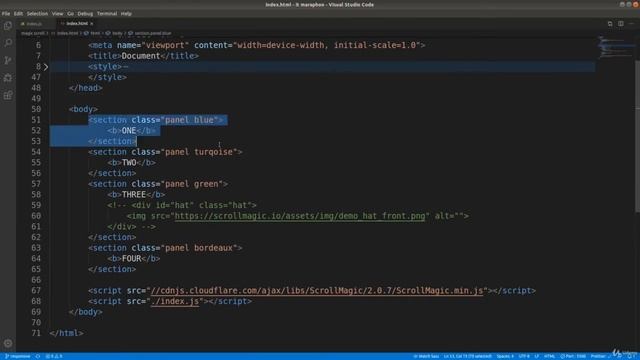
Task: Open the Edit menu
Action: (x=18, y=13)
